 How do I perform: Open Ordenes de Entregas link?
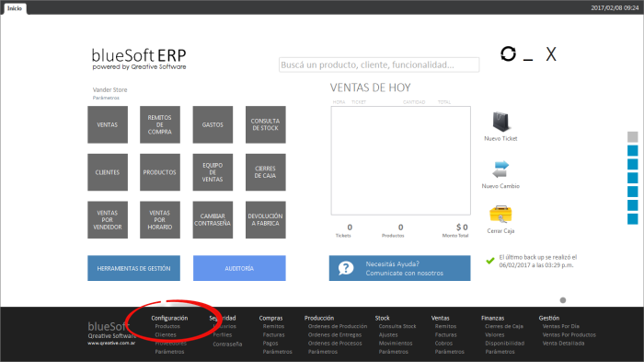[x=335, y=335]
